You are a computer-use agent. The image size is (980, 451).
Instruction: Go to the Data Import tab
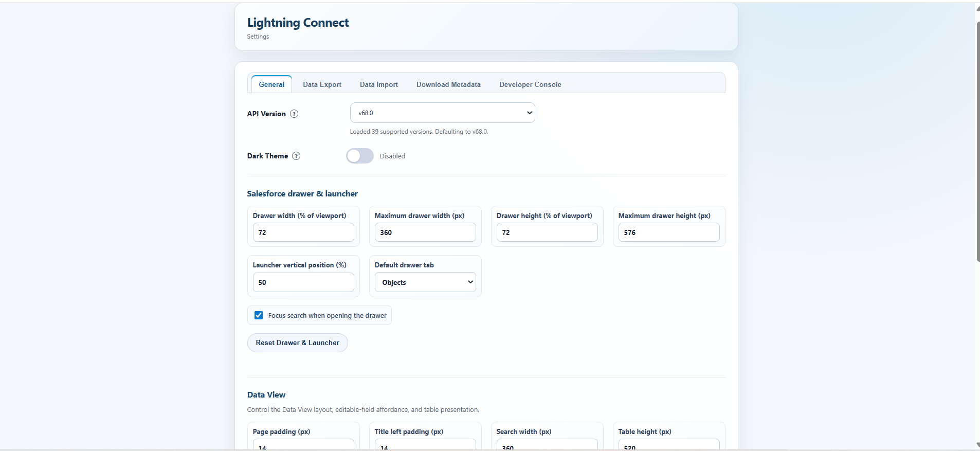379,84
